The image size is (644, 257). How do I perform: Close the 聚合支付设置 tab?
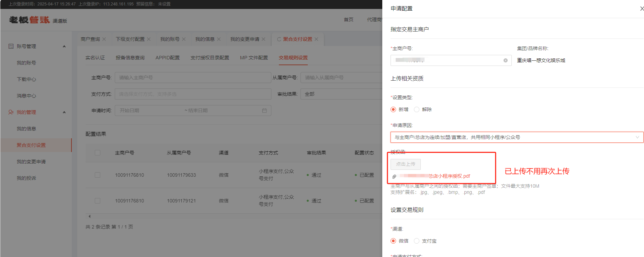[316, 39]
